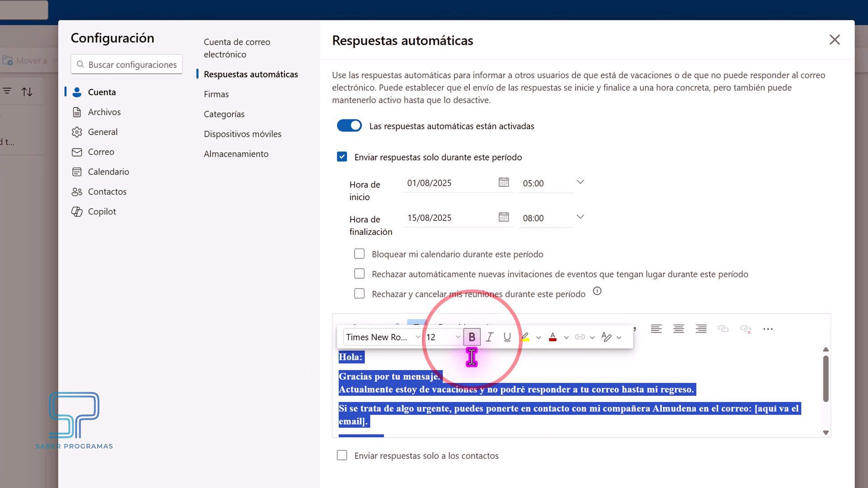
Task: Click the remove link icon
Action: coord(745,329)
